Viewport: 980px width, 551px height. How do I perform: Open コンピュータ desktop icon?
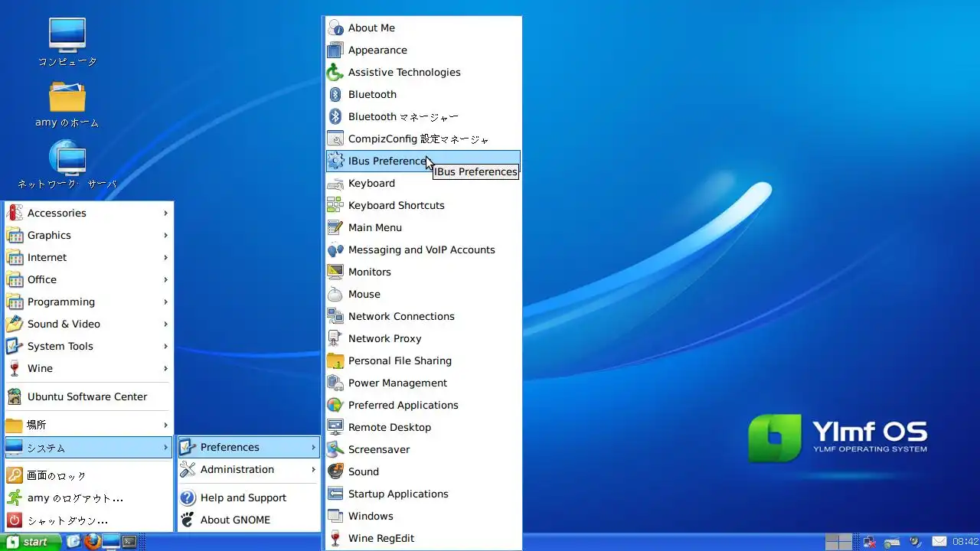pos(67,42)
